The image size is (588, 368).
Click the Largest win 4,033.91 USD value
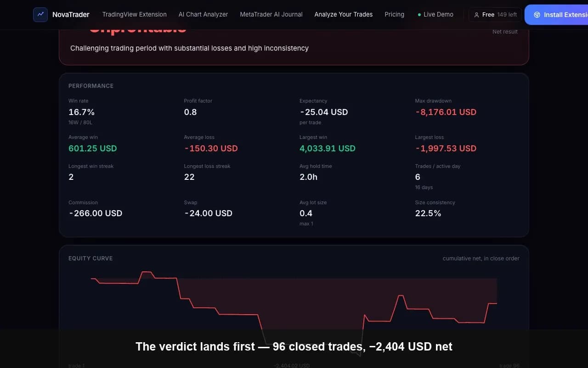[x=328, y=148]
